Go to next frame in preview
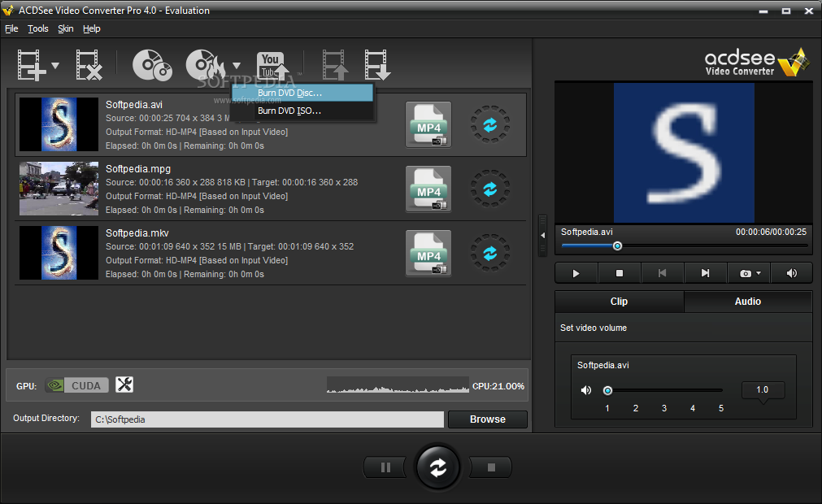 coord(705,273)
